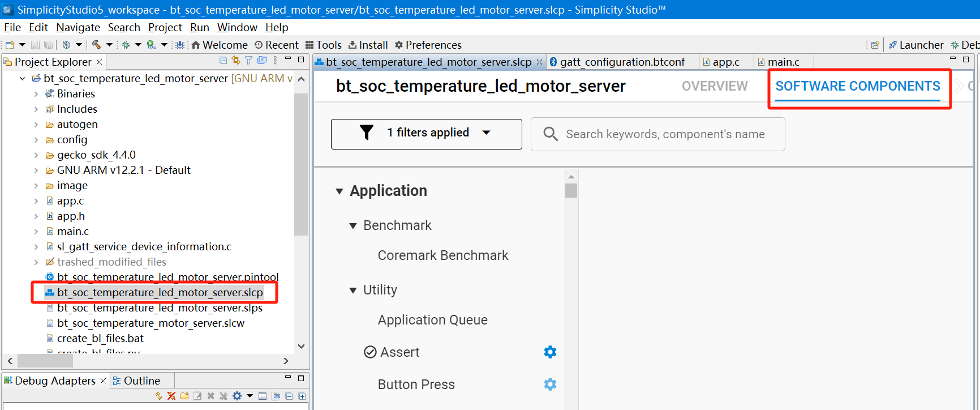The height and width of the screenshot is (410, 980).
Task: Click the Save toolbar icon
Action: coord(35,45)
